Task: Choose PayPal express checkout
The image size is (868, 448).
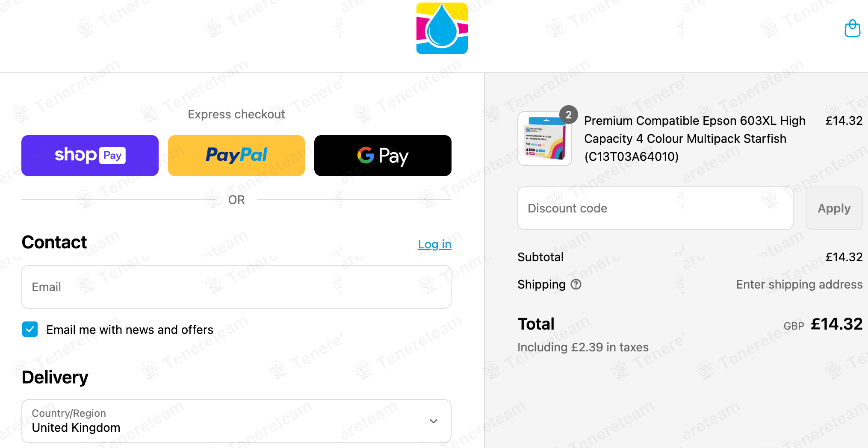Action: tap(236, 156)
